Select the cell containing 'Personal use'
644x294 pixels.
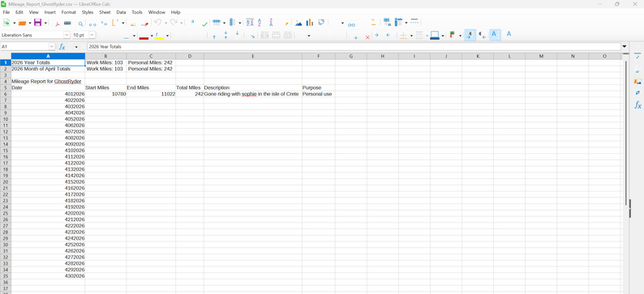pos(318,94)
